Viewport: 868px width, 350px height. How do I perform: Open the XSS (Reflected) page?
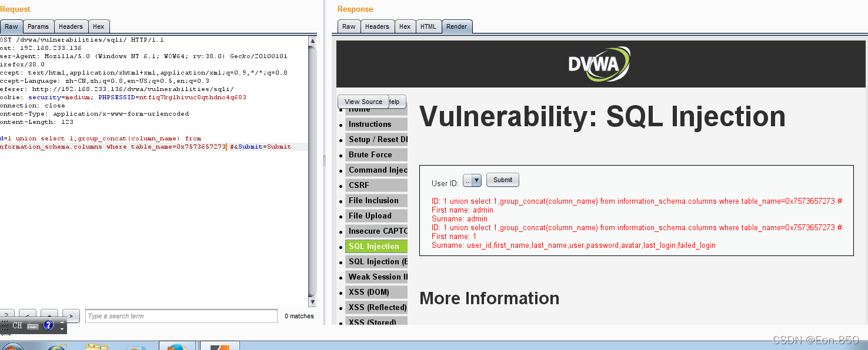[x=376, y=307]
